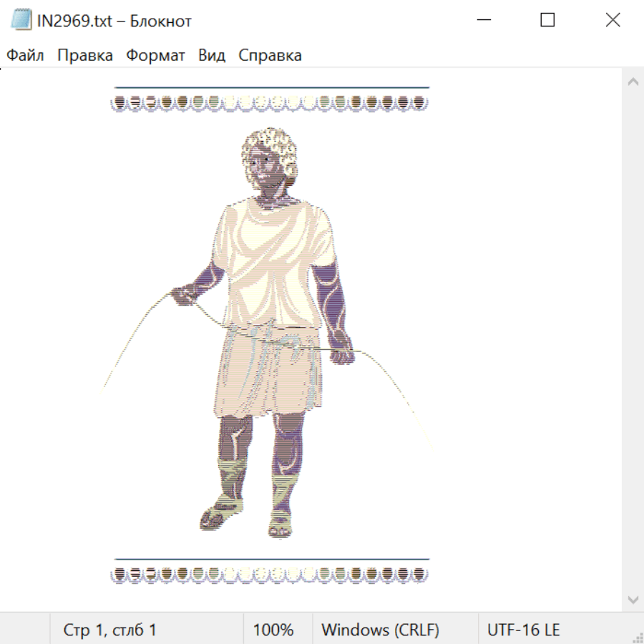This screenshot has width=644, height=644.
Task: Close the IN2969.txt Notepad window
Action: (x=613, y=21)
